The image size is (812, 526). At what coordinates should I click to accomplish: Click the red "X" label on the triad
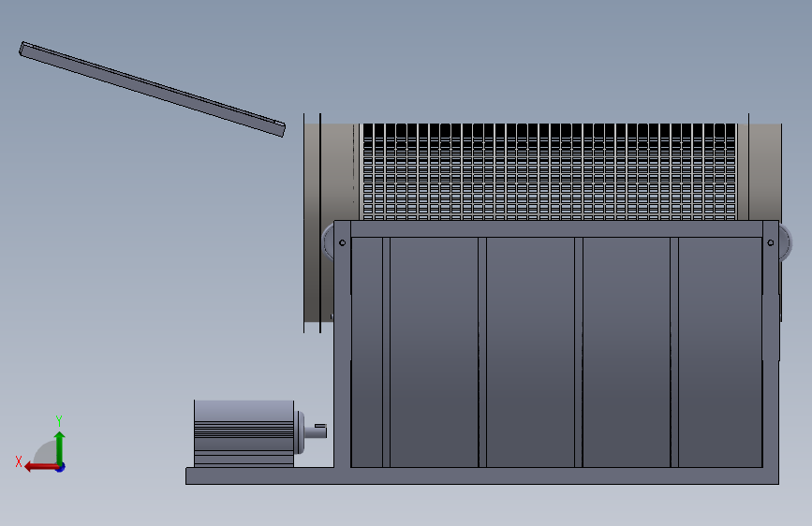(x=19, y=461)
